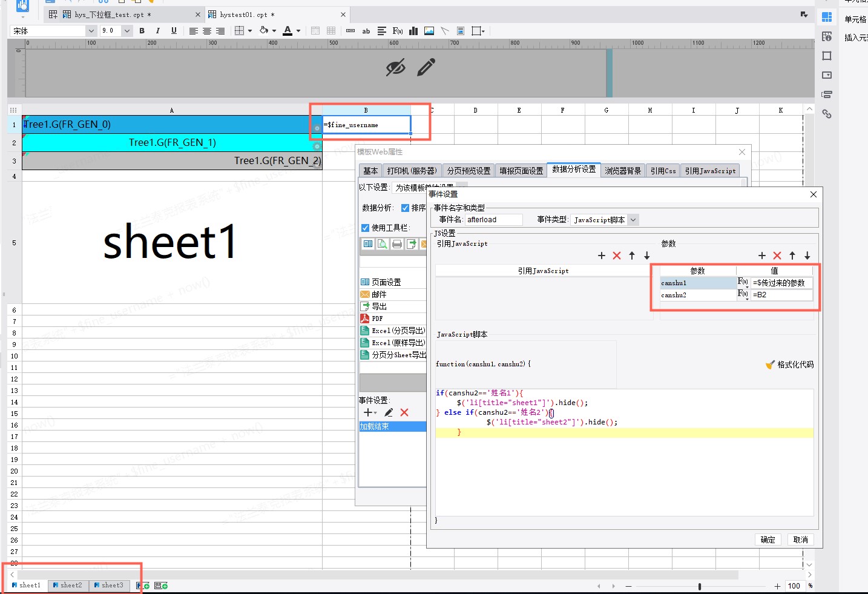Switch to '打印机(服务器)' tab
The height and width of the screenshot is (594, 868).
click(412, 171)
